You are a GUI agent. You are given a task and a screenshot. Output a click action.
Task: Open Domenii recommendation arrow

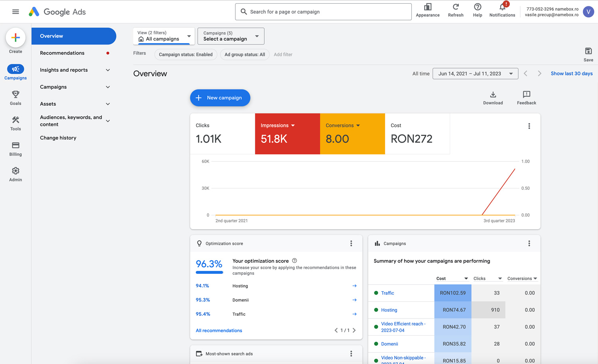[x=354, y=300]
